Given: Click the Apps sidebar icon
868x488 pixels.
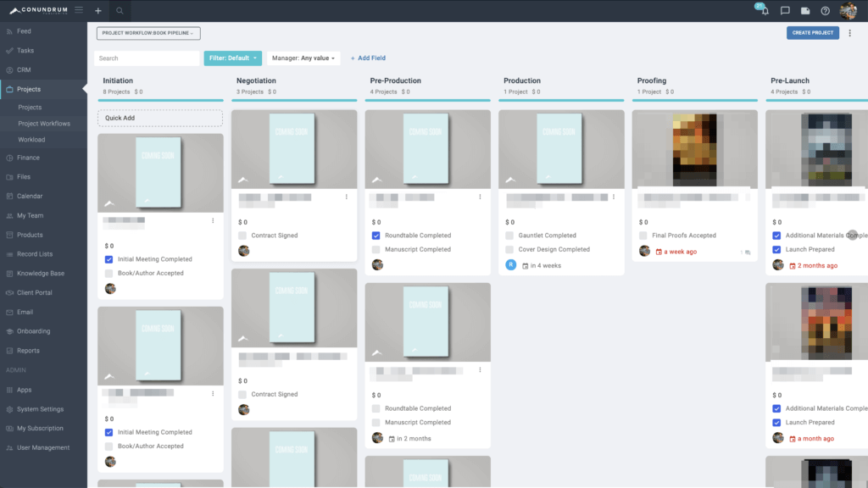Looking at the screenshot, I should click(9, 390).
